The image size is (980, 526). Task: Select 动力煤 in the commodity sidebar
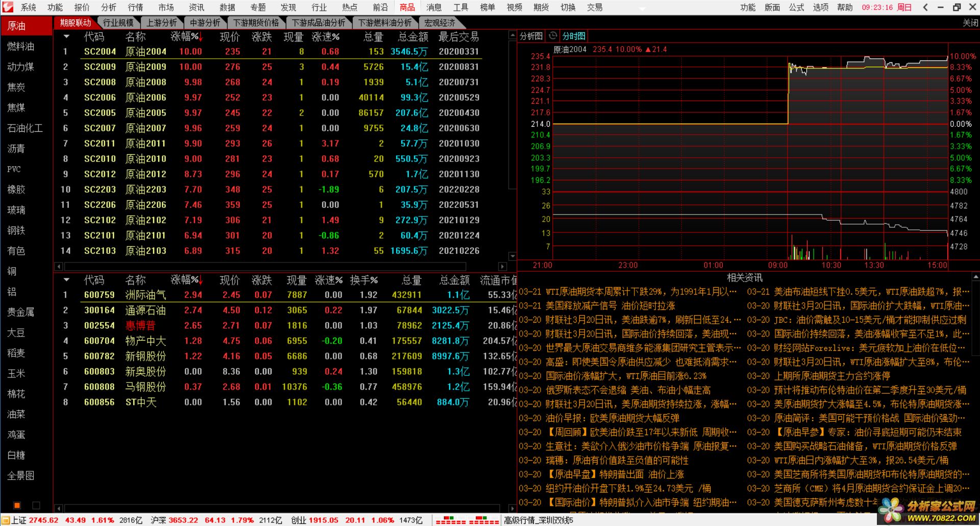point(20,66)
